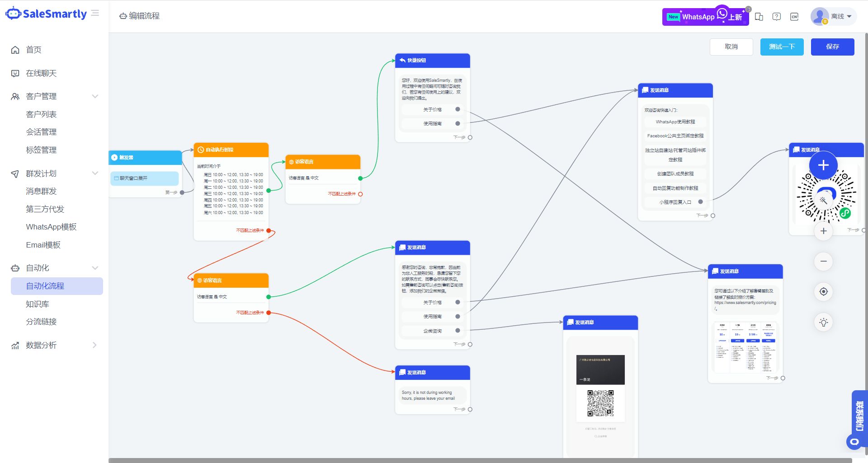The image size is (868, 463).
Task: Click the user avatar
Action: pos(820,16)
